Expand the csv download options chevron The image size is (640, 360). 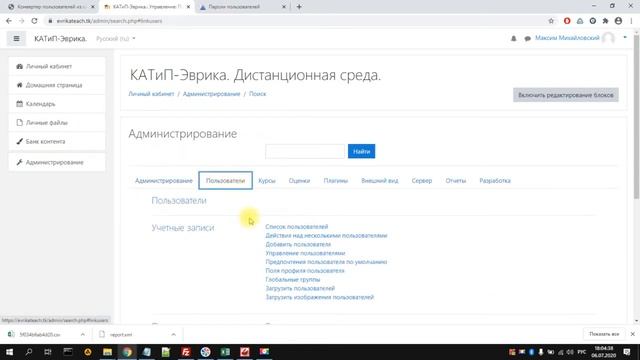tap(83, 334)
